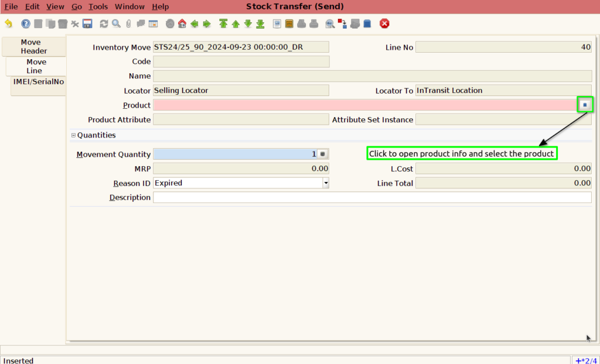
Task: Click the Print toolbar icon
Action: pyautogui.click(x=314, y=24)
